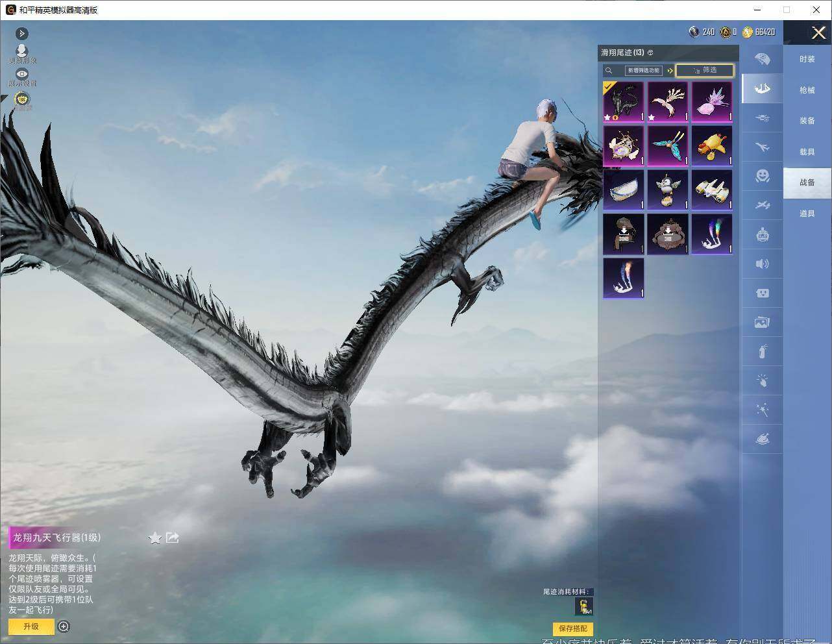Switch to the 时装 tab
Viewport: 832px width, 644px height.
pos(807,59)
